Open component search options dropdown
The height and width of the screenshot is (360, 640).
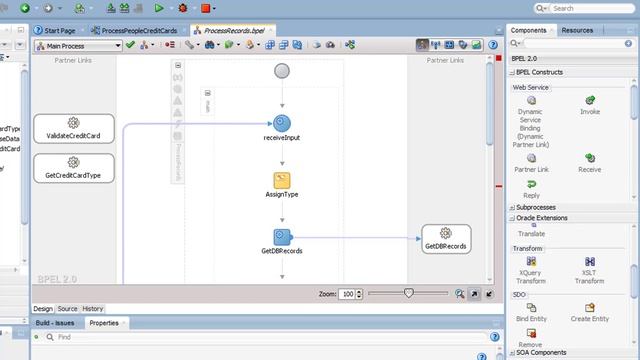pyautogui.click(x=516, y=43)
